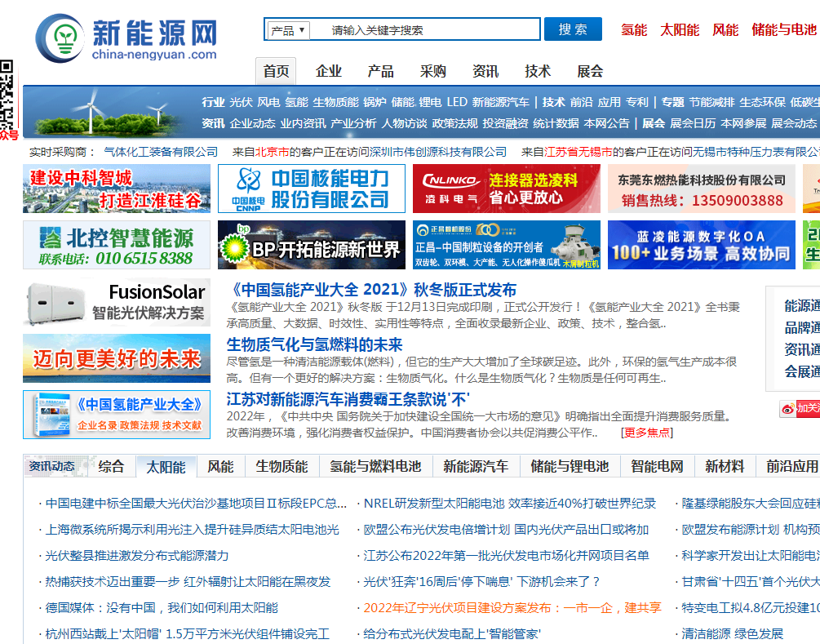Go to the 展会 navigation item

(x=590, y=71)
